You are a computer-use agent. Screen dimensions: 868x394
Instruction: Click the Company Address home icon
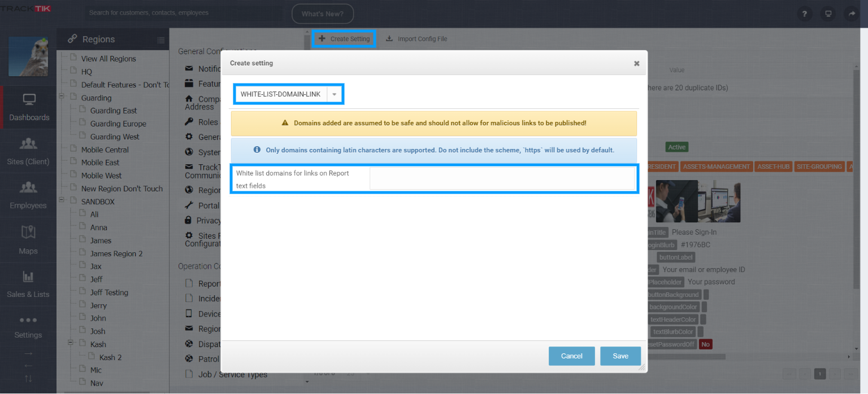coord(189,99)
